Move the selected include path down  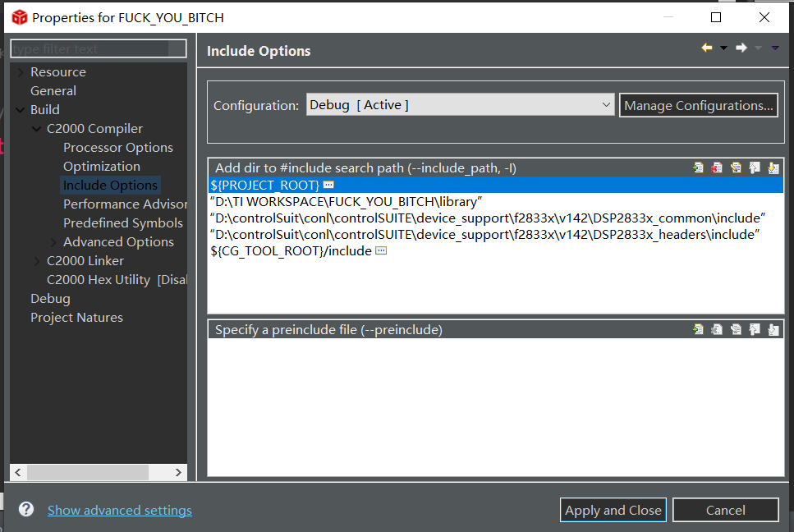pos(773,168)
